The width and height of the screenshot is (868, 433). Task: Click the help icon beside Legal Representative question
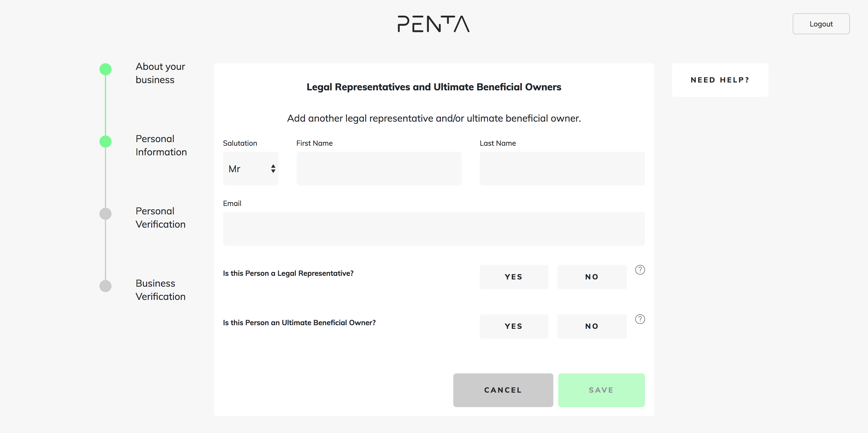point(640,270)
